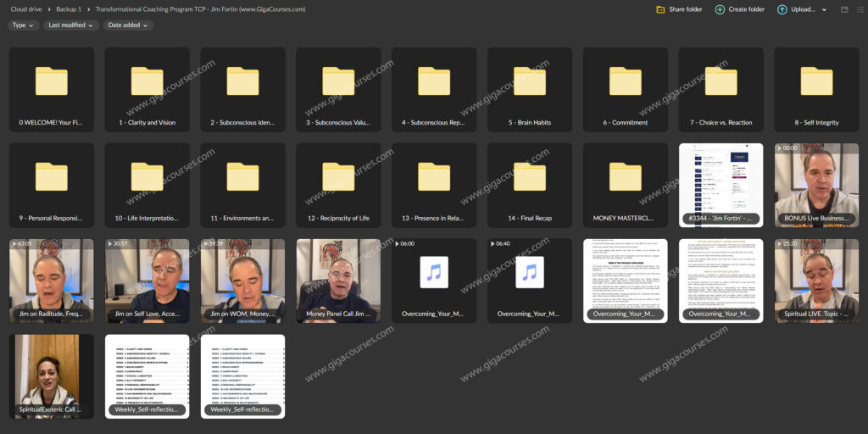The height and width of the screenshot is (434, 868).
Task: Select the 06:00 Overcoming_Your_M audio file
Action: 434,280
